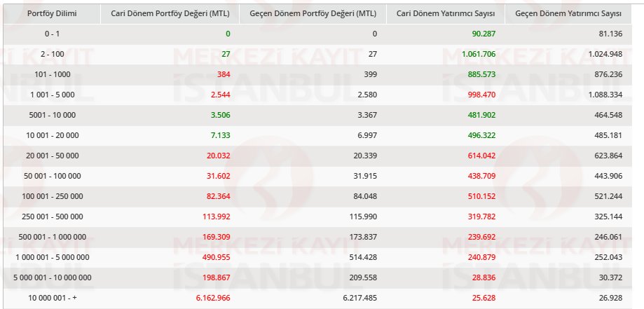Click previous investor count 1.088.334
Viewport: 644px width, 309px height.
coord(605,95)
